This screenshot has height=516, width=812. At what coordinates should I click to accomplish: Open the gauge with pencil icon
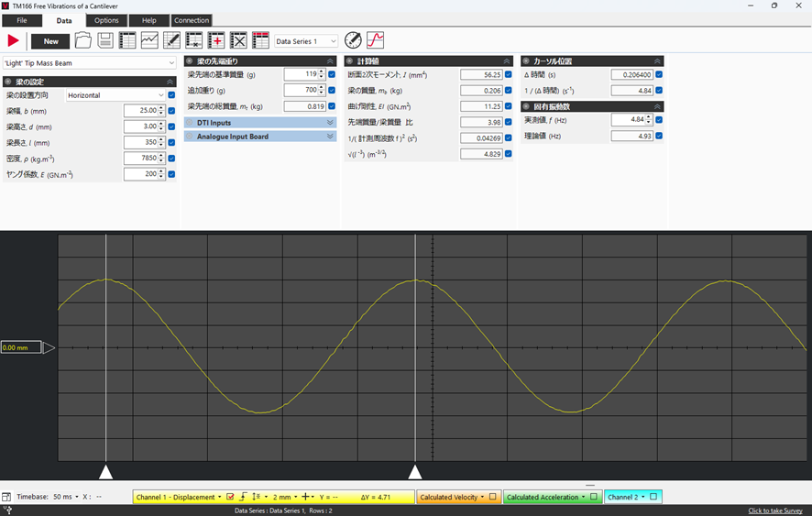tap(353, 40)
